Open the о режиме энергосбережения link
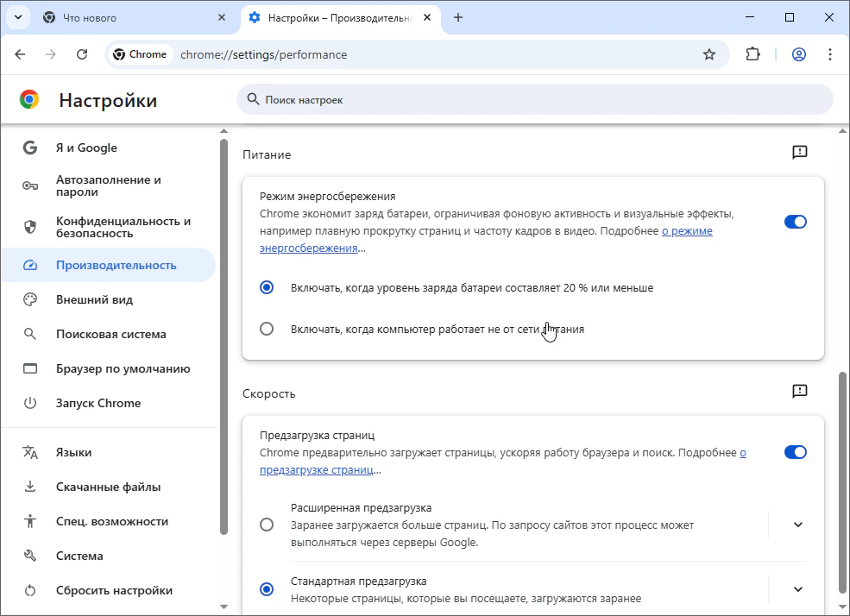The height and width of the screenshot is (616, 850). [687, 231]
